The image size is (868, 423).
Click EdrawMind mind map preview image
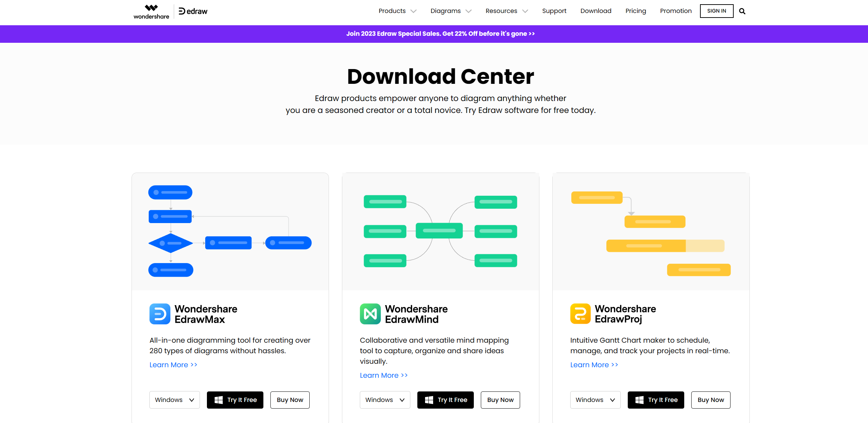[x=440, y=231]
